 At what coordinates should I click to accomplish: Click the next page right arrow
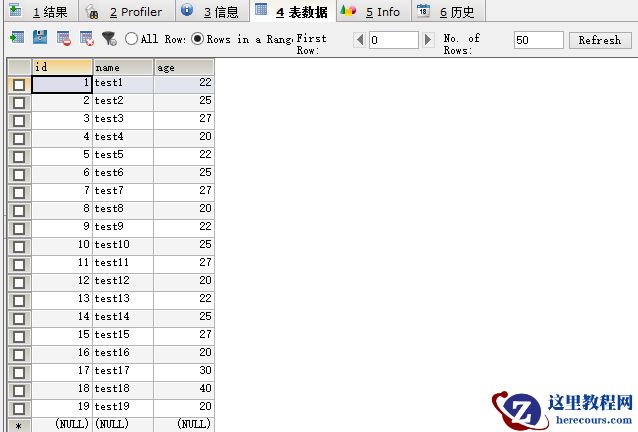428,40
